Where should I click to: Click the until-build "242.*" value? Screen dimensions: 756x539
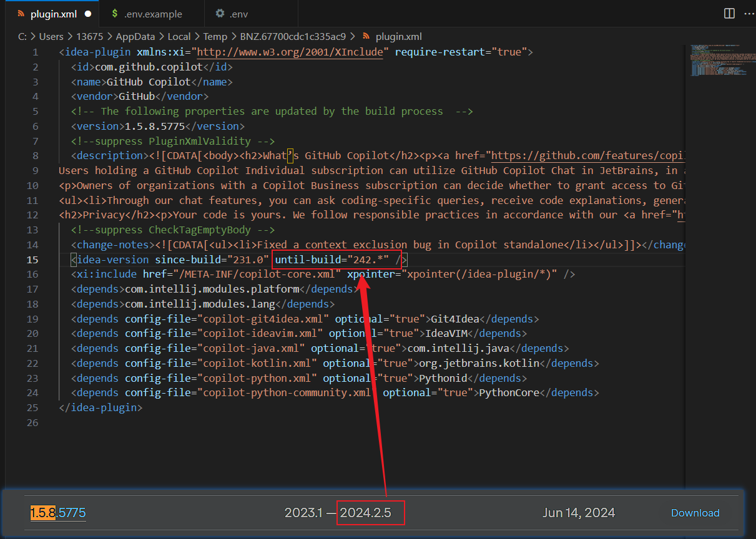[367, 260]
